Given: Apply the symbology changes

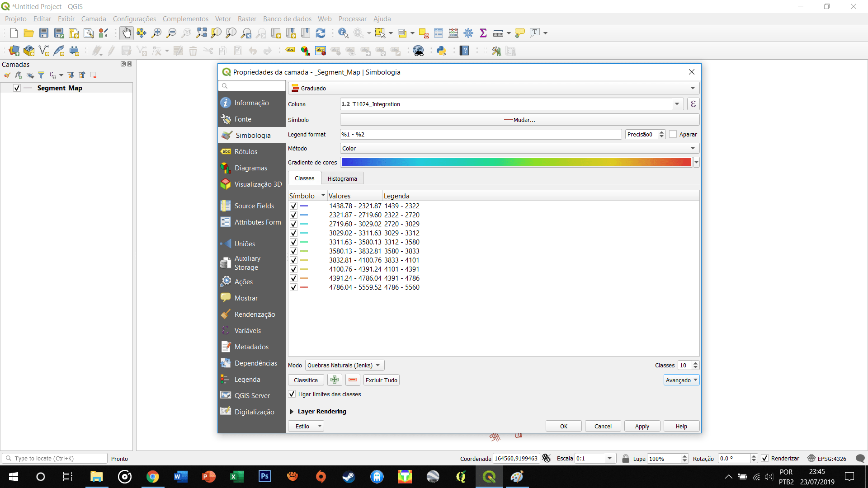Looking at the screenshot, I should [x=642, y=426].
